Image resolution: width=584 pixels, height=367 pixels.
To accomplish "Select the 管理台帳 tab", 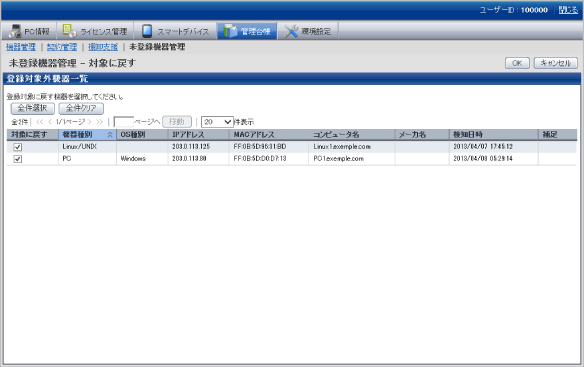I will point(247,31).
